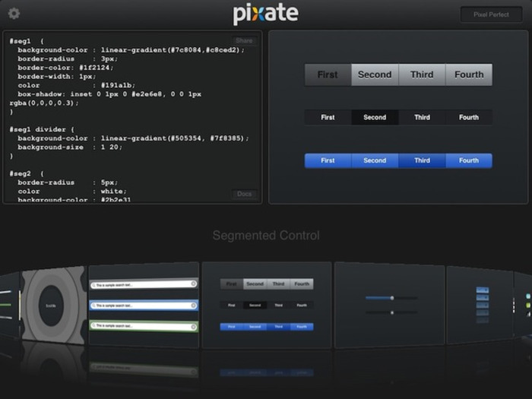The width and height of the screenshot is (532, 399).
Task: Select Second in the blue segmented control
Action: point(375,160)
